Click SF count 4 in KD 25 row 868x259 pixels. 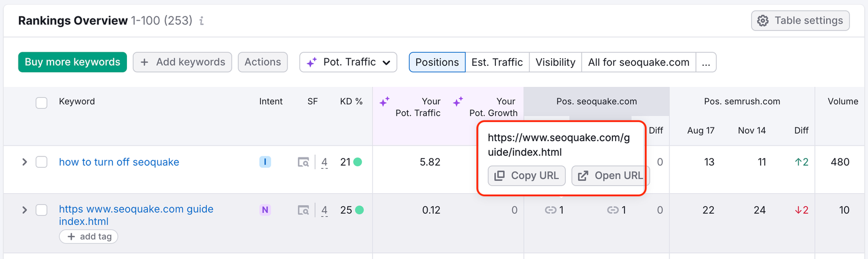point(324,210)
